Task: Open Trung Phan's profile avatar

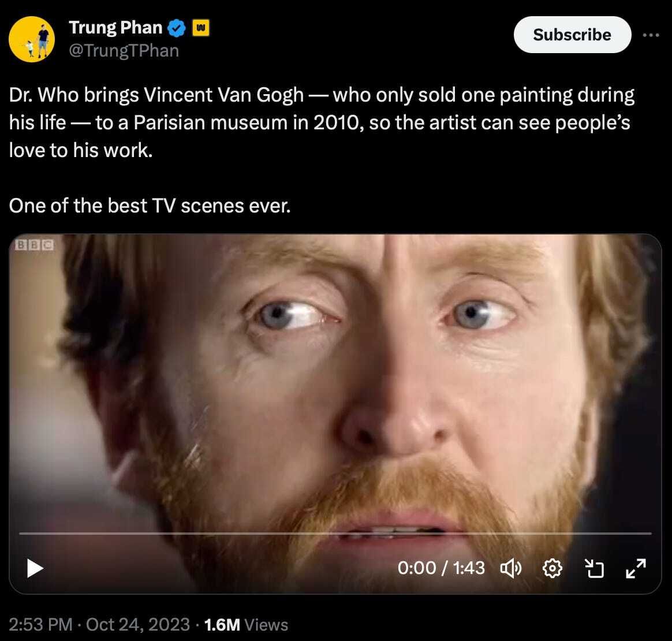Action: coord(32,39)
